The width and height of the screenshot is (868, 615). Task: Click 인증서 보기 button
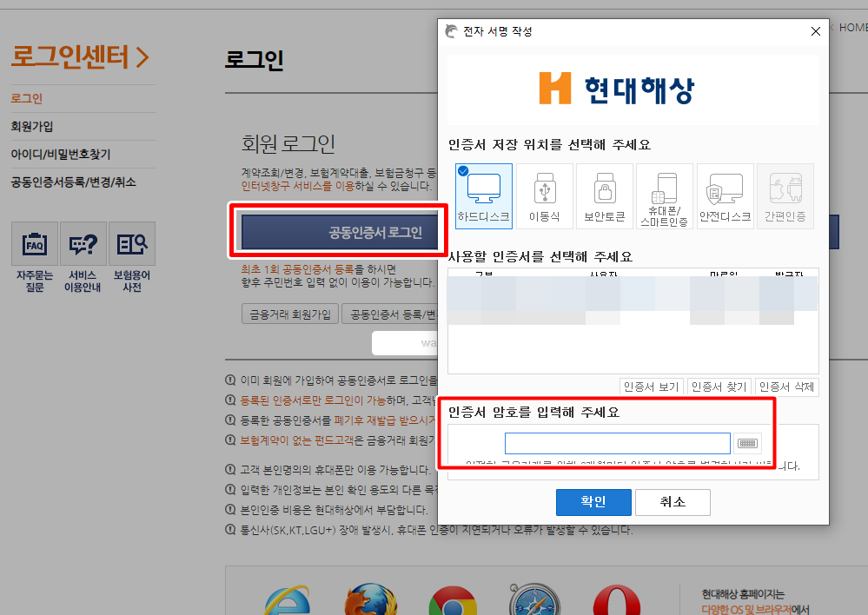[x=651, y=387]
